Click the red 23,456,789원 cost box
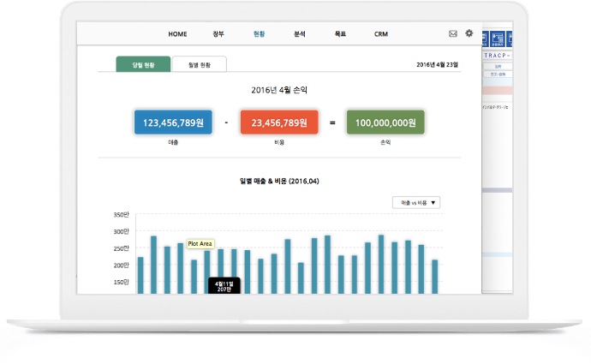This screenshot has width=591, height=364. coord(280,122)
